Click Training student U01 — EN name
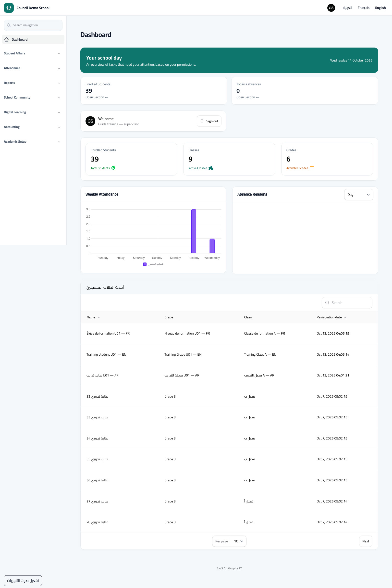This screenshot has height=588, width=392. click(106, 354)
